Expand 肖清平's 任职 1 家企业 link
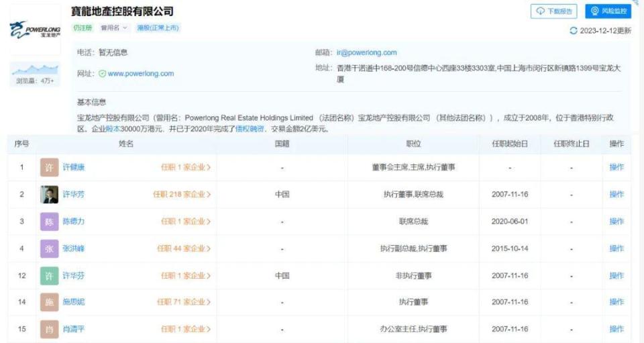Image resolution: width=644 pixels, height=343 pixels. [x=186, y=329]
